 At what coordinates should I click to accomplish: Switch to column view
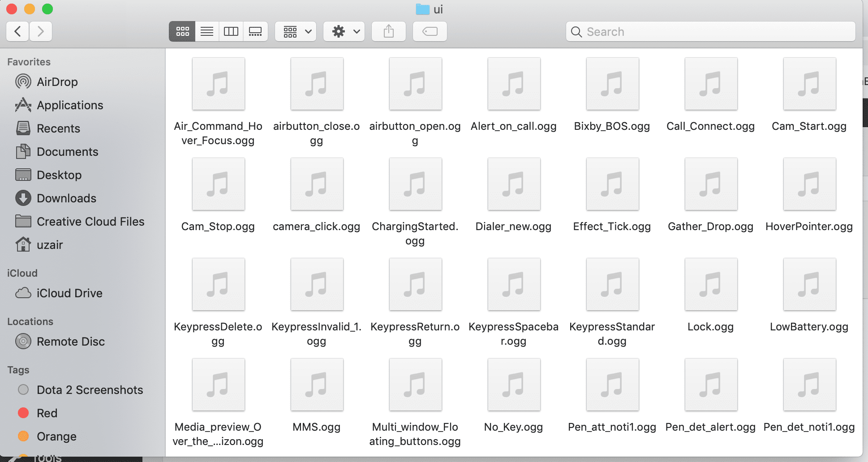(x=231, y=31)
